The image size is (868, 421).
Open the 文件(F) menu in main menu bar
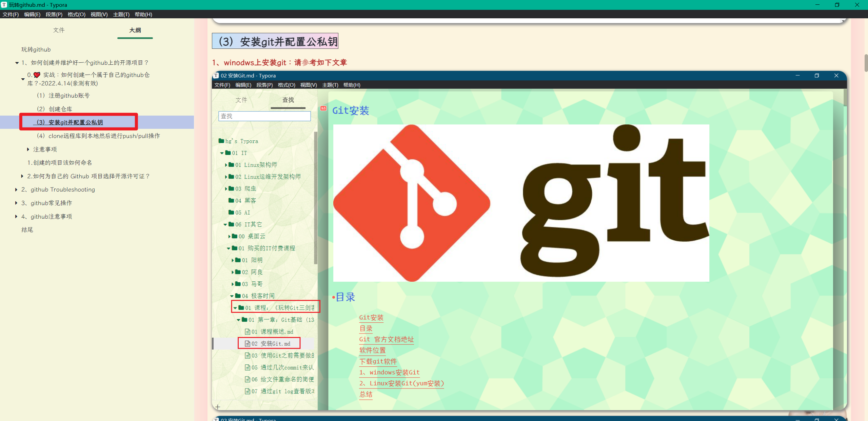point(11,14)
